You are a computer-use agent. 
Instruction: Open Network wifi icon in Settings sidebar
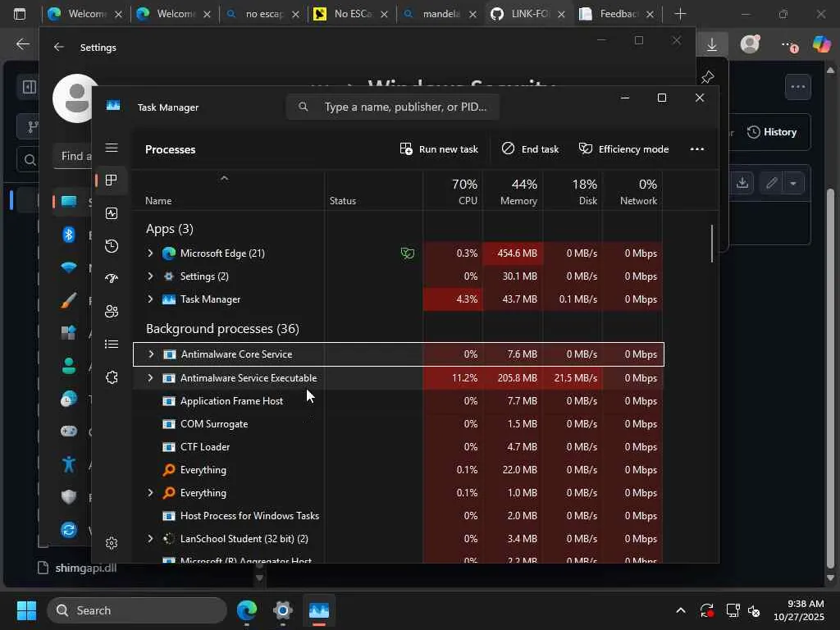click(69, 267)
